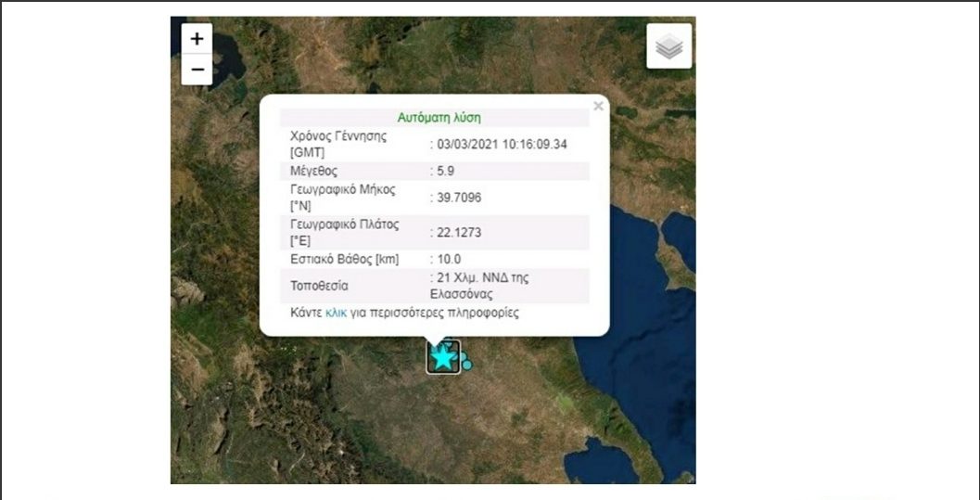Open the map layers control
The image size is (980, 500).
pos(668,46)
